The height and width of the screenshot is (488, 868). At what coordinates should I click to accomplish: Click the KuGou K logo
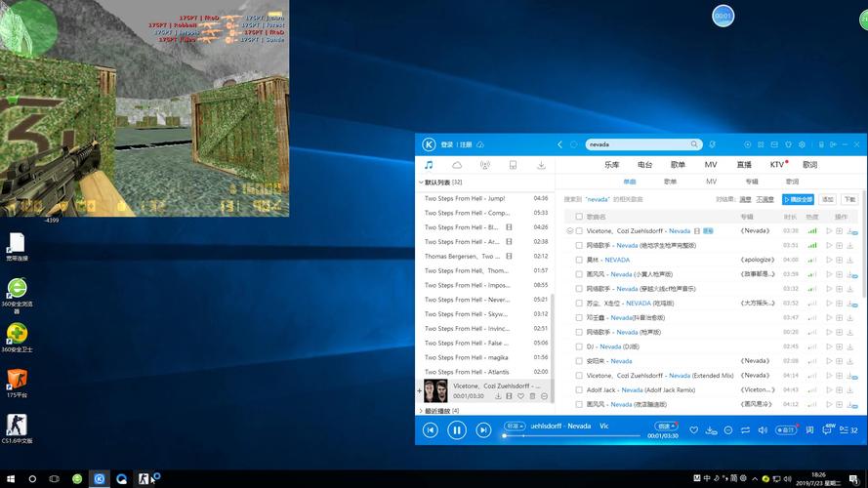click(429, 144)
